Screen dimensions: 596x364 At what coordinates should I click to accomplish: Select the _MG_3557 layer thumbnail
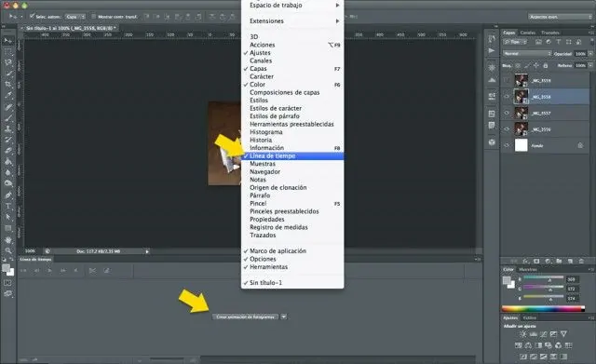click(521, 113)
